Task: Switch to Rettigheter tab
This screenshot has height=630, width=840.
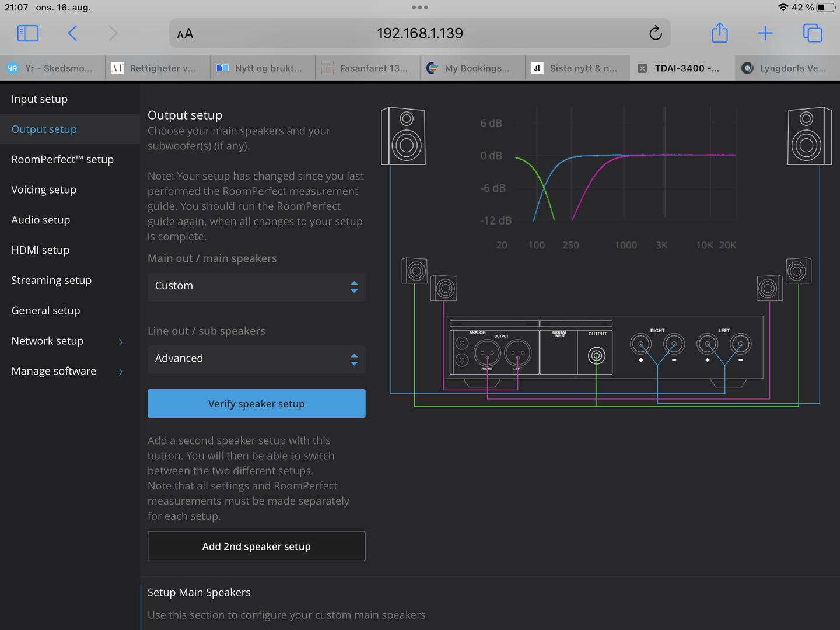Action: 157,68
